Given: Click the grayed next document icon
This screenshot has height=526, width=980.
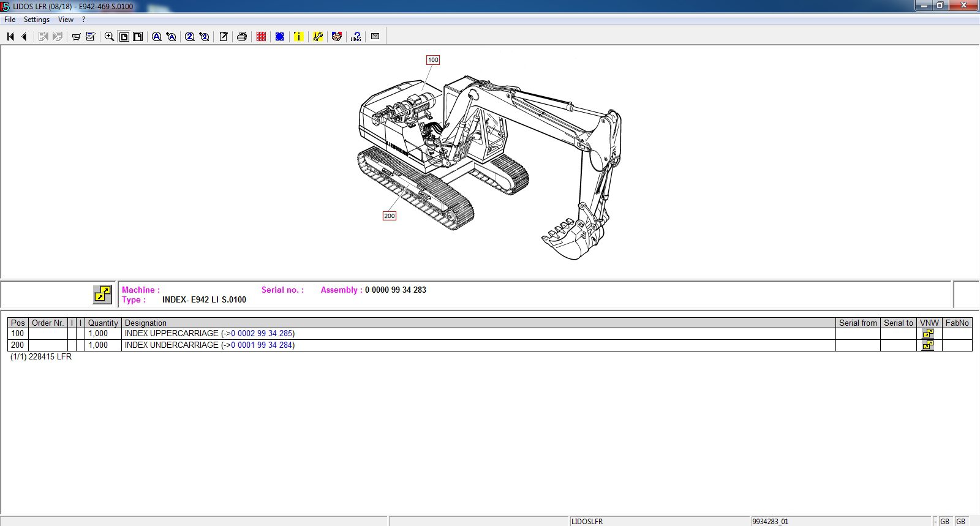Looking at the screenshot, I should pyautogui.click(x=58, y=37).
